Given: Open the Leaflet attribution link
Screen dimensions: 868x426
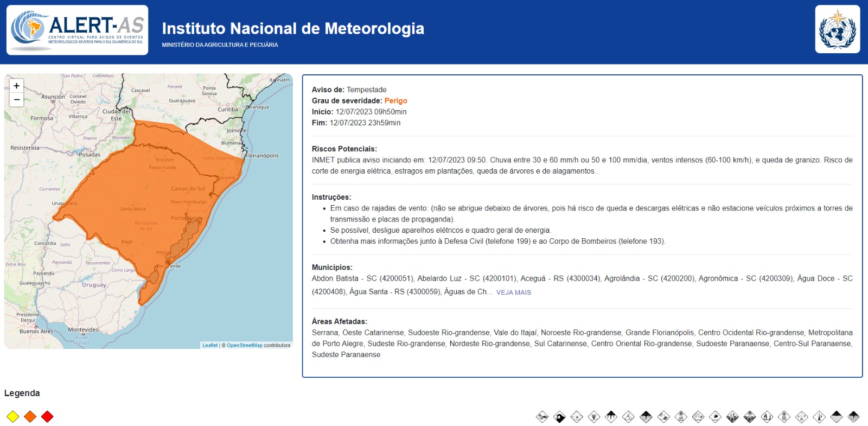Looking at the screenshot, I should tap(210, 345).
